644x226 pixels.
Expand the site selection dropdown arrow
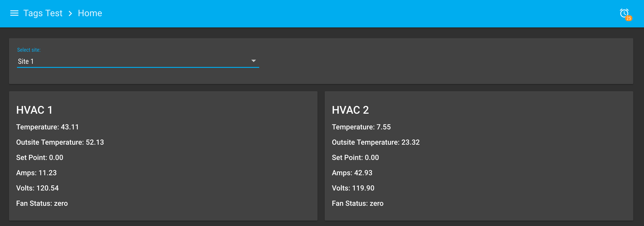pyautogui.click(x=254, y=61)
